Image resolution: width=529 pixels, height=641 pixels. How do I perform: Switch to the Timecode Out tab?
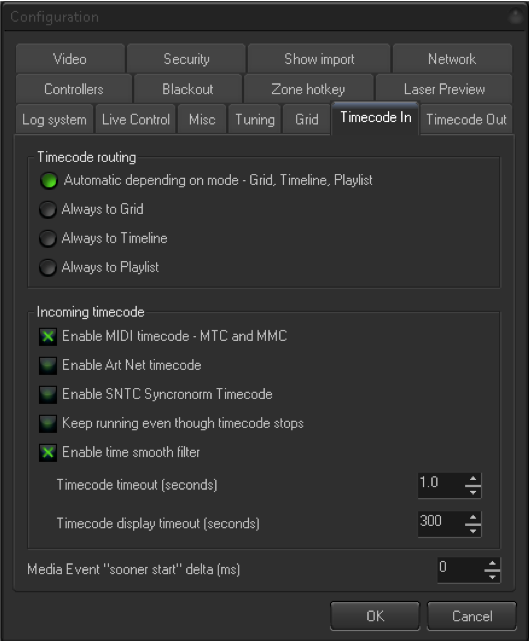point(466,120)
